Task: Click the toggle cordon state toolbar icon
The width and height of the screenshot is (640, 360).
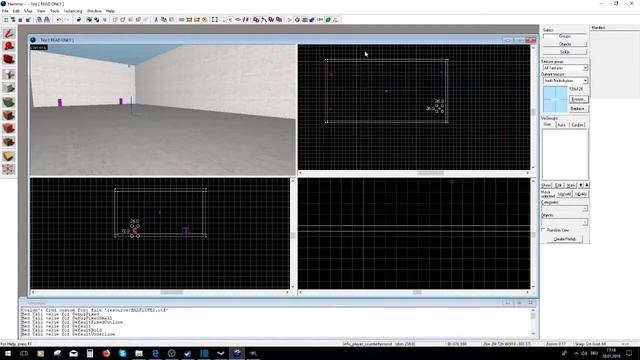Action: pos(189,20)
